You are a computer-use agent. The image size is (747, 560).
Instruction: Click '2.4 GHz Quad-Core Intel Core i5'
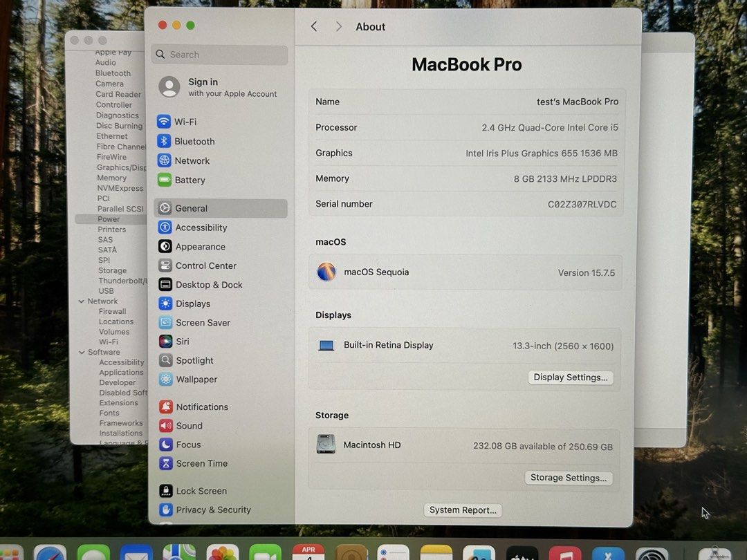point(550,128)
